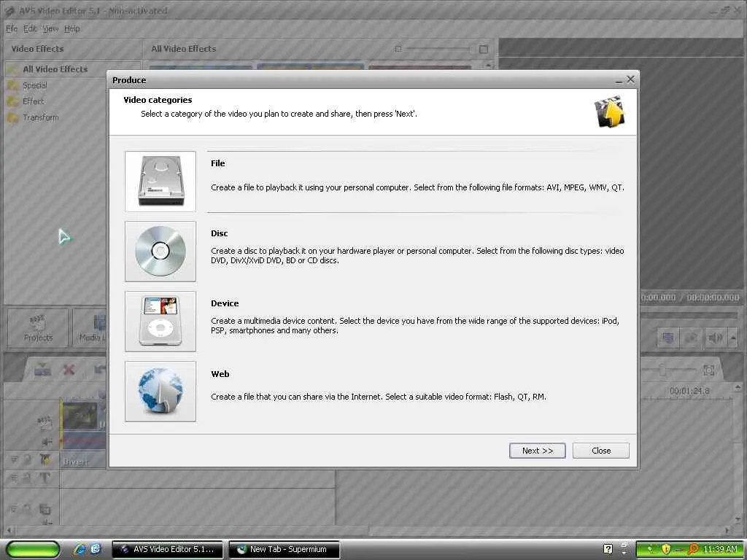This screenshot has height=560, width=747.
Task: Toggle lock on the text track
Action: [27, 478]
